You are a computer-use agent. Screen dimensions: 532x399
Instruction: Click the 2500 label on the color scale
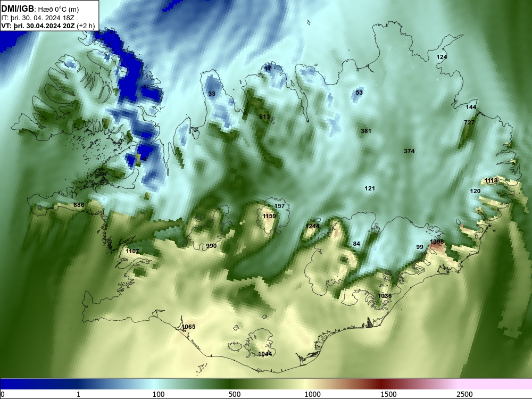coord(464,394)
